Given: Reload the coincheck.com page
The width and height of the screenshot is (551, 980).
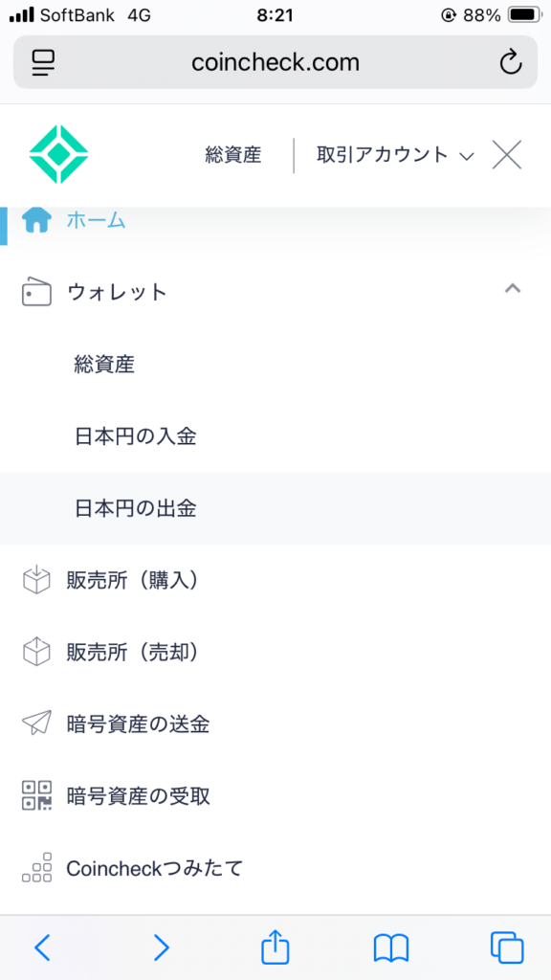Looking at the screenshot, I should [511, 62].
